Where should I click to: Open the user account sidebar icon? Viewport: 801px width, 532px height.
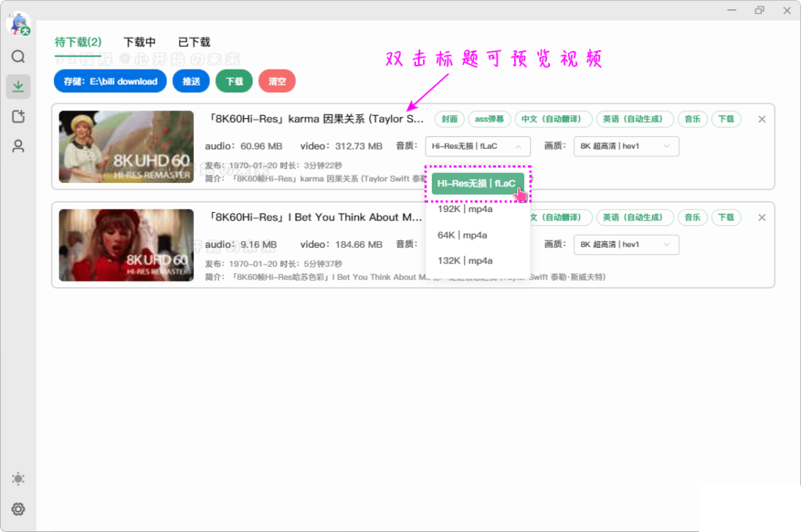pyautogui.click(x=18, y=146)
